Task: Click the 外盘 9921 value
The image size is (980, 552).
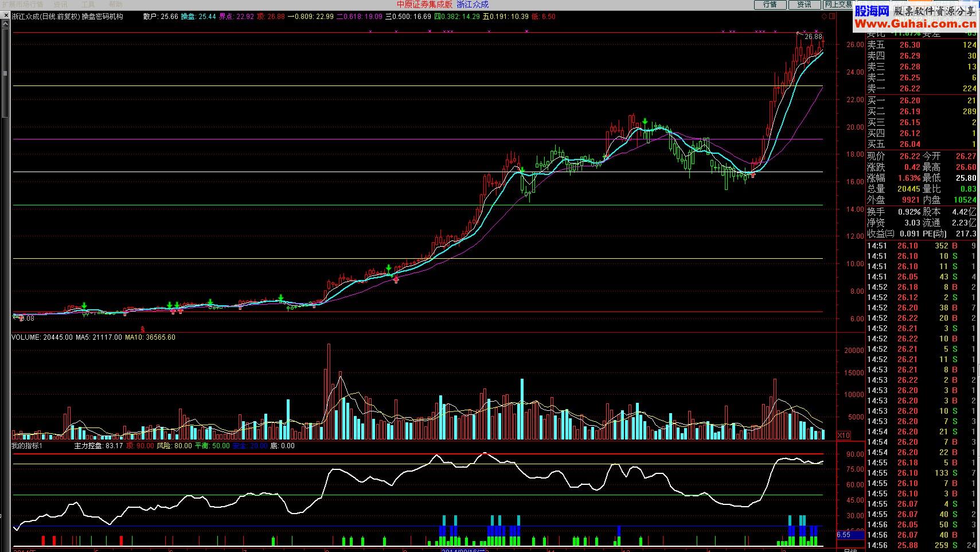Action: click(911, 200)
